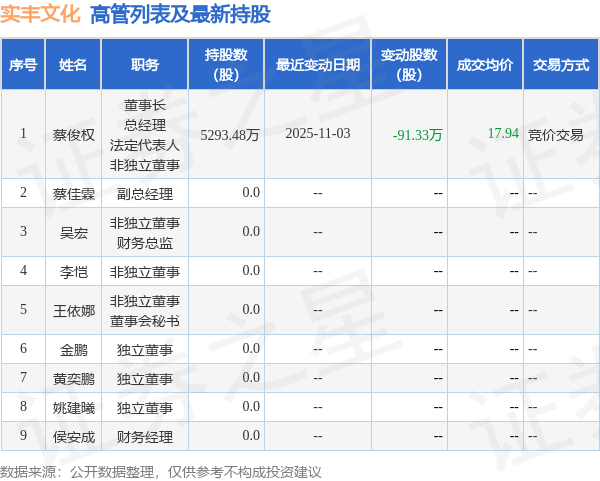Click the 财务经理 position cell
This screenshot has height=481, width=600.
tap(145, 437)
